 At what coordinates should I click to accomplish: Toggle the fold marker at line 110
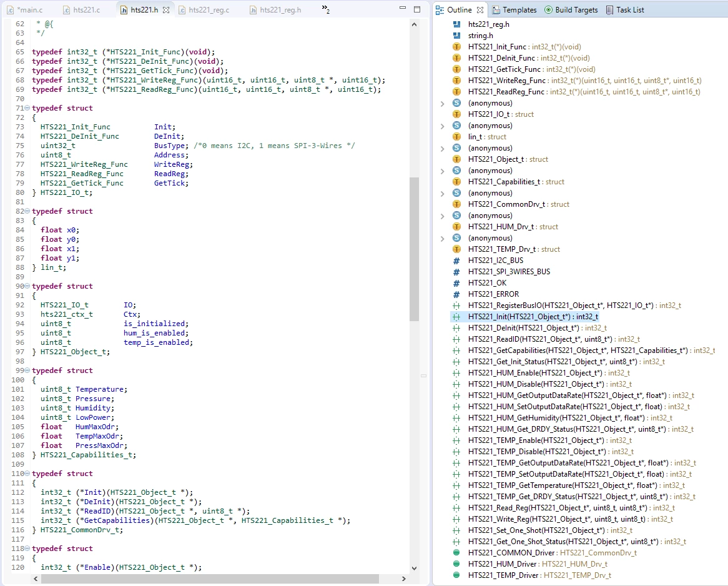point(27,473)
